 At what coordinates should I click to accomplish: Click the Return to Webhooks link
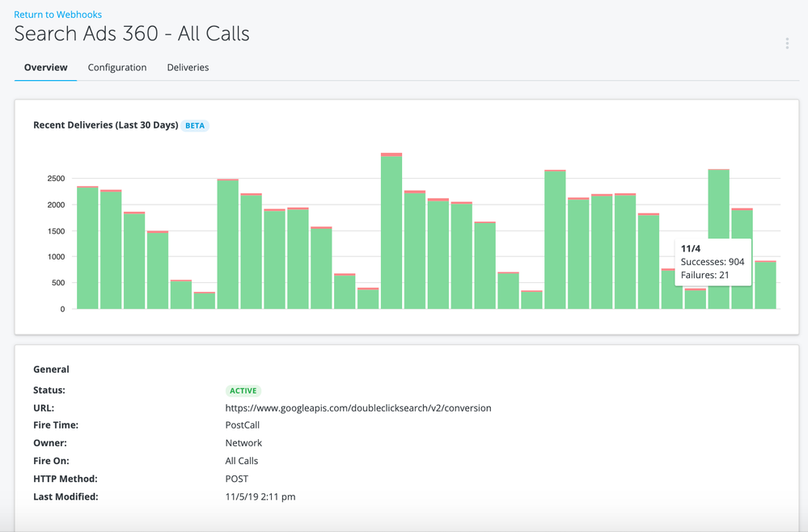pyautogui.click(x=57, y=15)
